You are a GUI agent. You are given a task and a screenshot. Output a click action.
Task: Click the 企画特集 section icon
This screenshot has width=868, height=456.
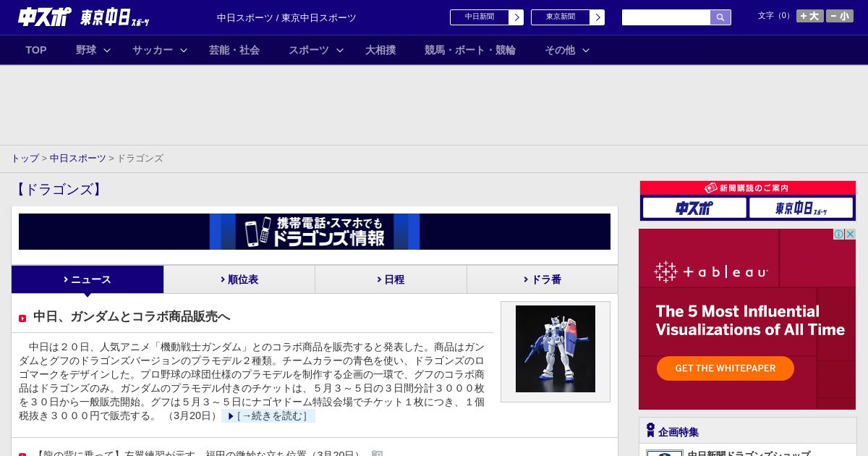650,431
